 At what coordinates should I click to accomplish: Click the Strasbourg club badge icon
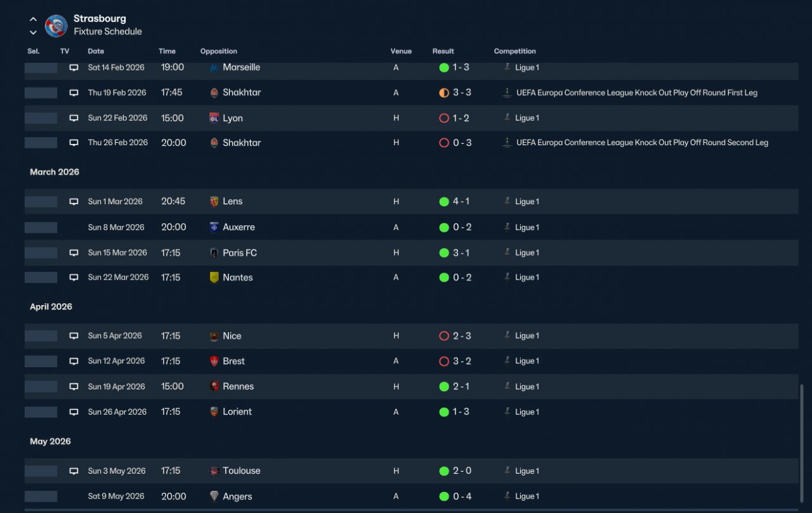[56, 25]
